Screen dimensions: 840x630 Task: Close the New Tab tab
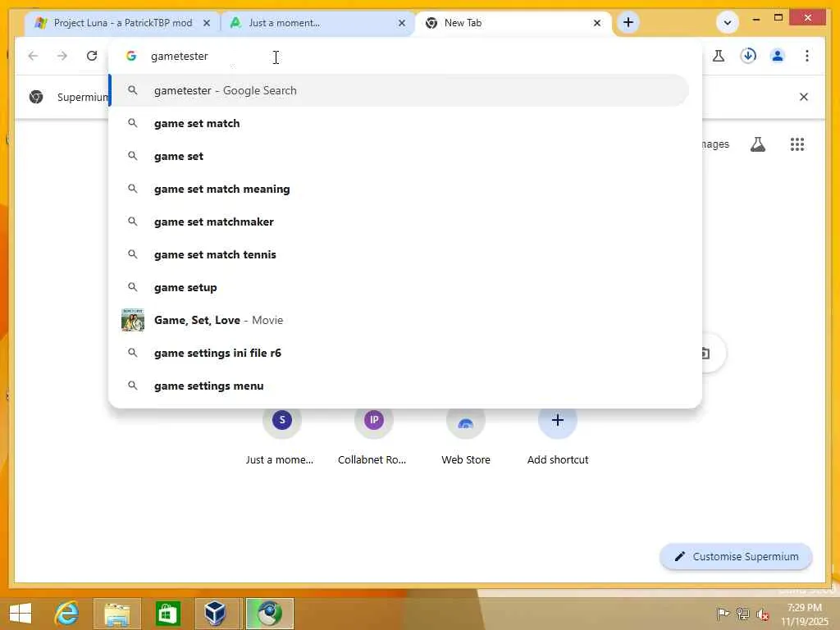pyautogui.click(x=597, y=23)
